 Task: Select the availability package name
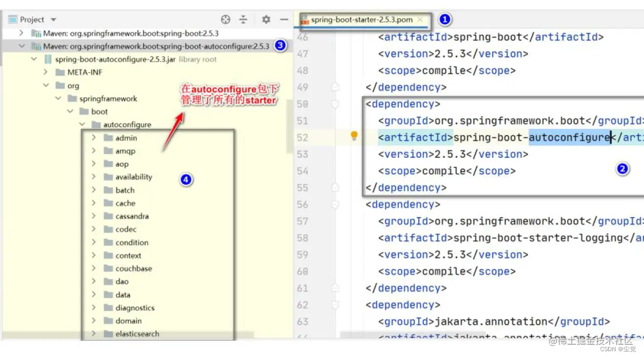click(x=134, y=177)
